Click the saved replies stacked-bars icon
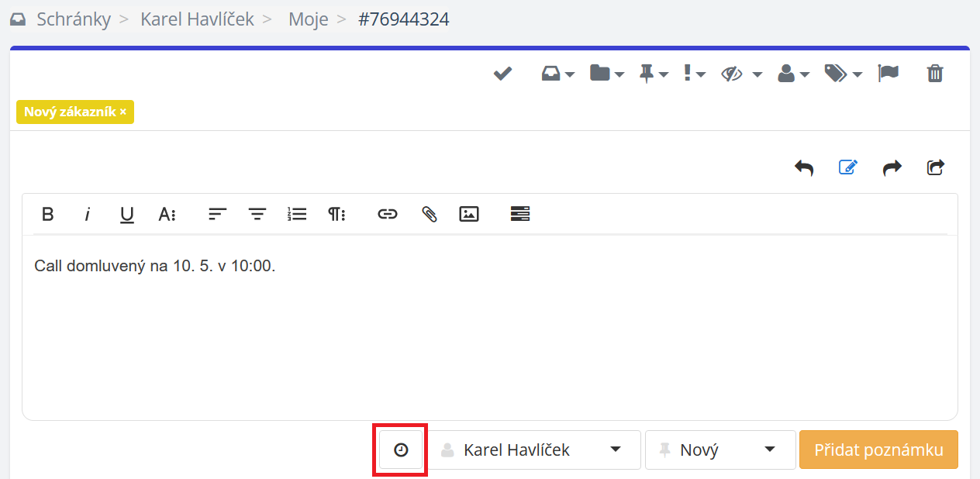This screenshot has width=980, height=479. coord(520,214)
